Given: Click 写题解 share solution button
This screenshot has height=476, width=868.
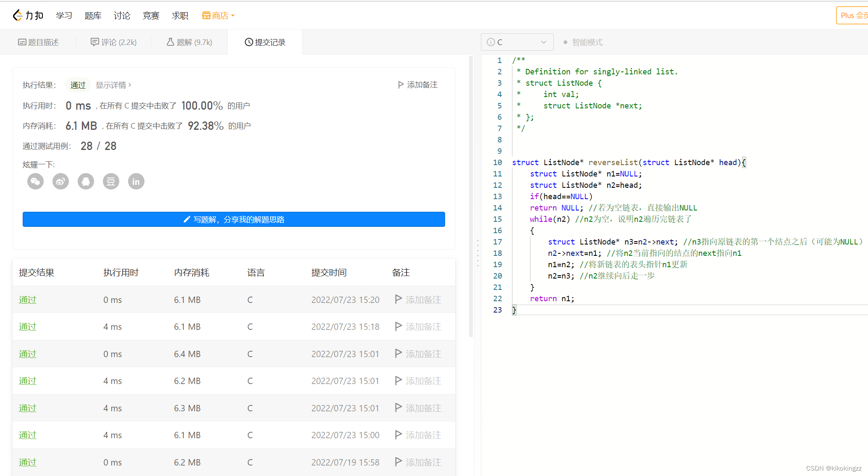Looking at the screenshot, I should click(x=234, y=219).
